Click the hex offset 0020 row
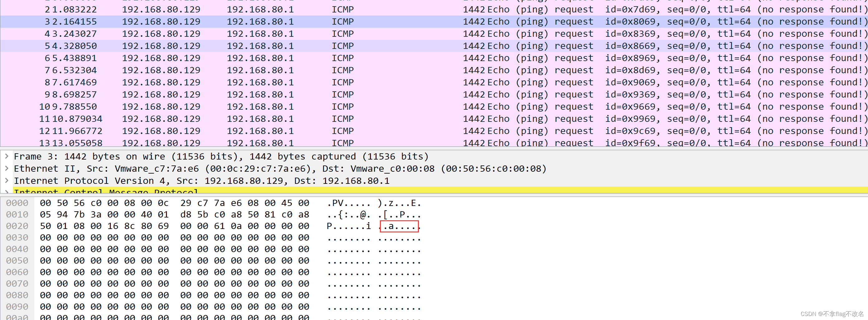 click(x=17, y=226)
